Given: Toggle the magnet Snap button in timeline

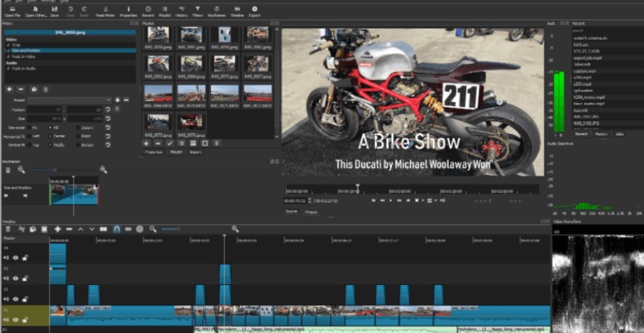Looking at the screenshot, I should click(117, 229).
